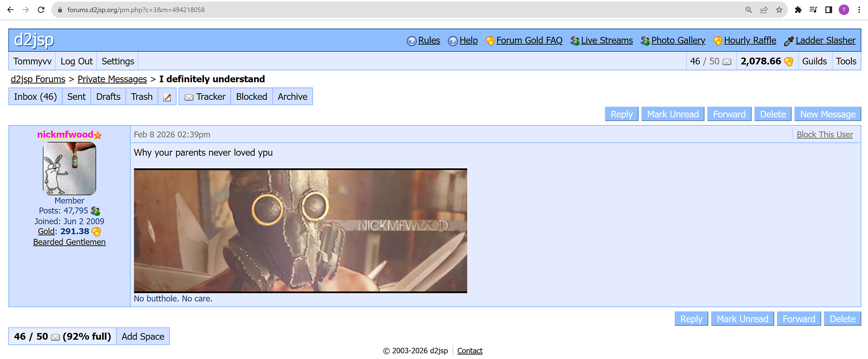Open the message Tracker tab

coord(205,97)
